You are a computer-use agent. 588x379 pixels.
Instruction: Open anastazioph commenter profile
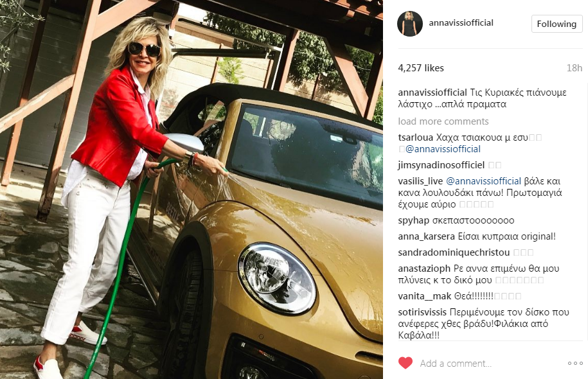click(424, 269)
